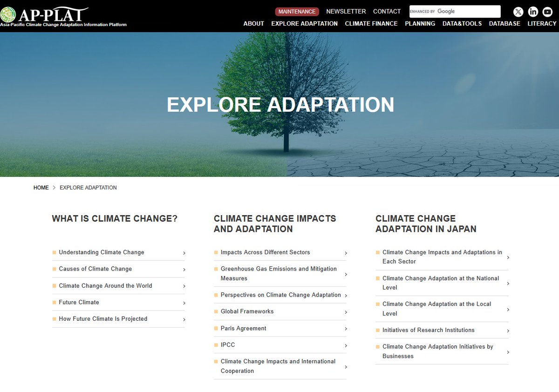Click the tree hero banner image

279,105
